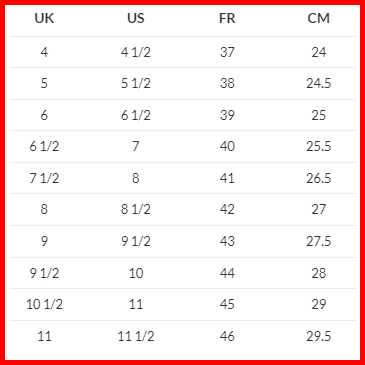Click US size 8 1/2 cell
365x365 pixels.
click(136, 209)
